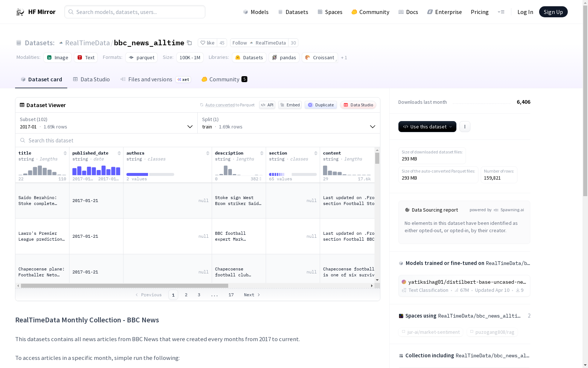Image resolution: width=588 pixels, height=368 pixels.
Task: Click the Datasets library tag
Action: (249, 57)
